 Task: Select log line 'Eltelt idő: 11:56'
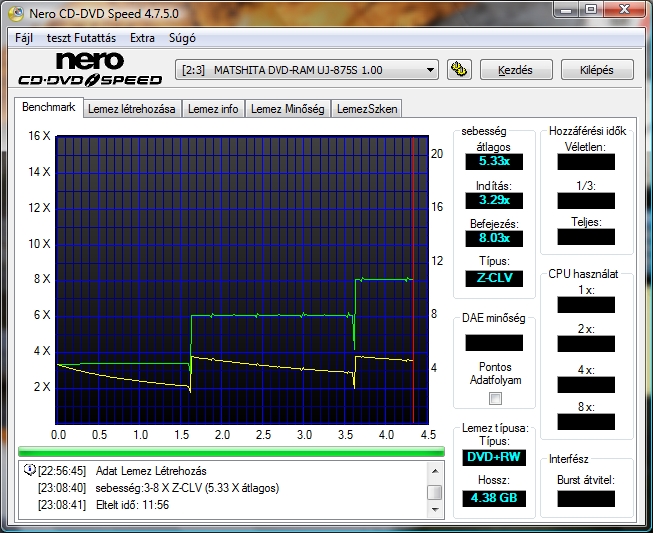tap(132, 505)
